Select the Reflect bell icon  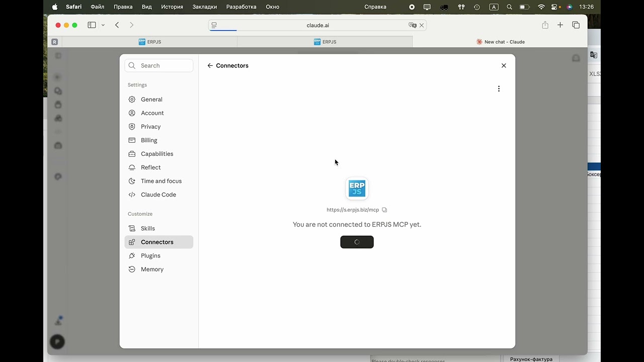click(132, 167)
